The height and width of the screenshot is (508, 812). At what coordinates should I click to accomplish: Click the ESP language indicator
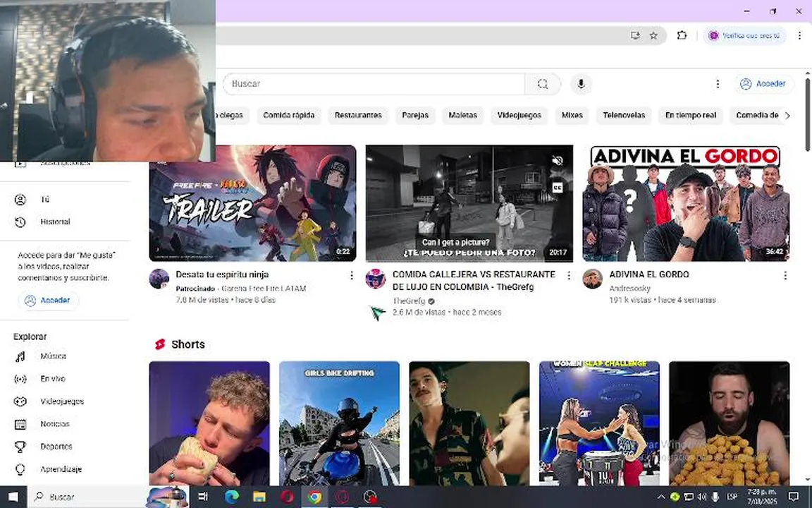(732, 497)
